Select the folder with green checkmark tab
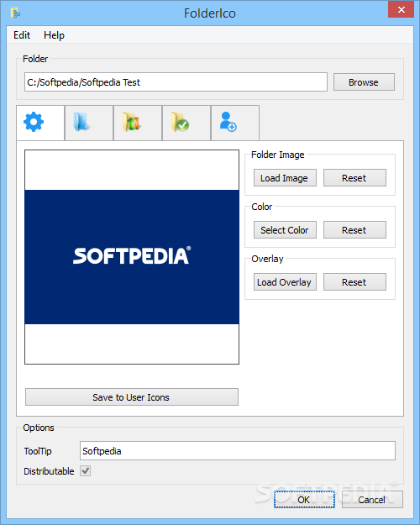The height and width of the screenshot is (525, 420). pyautogui.click(x=186, y=123)
